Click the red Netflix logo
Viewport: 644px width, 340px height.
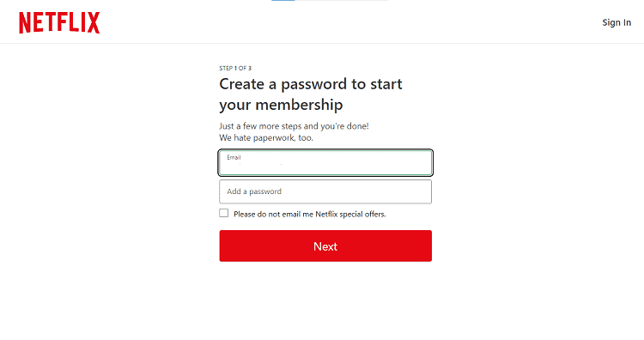pos(59,22)
